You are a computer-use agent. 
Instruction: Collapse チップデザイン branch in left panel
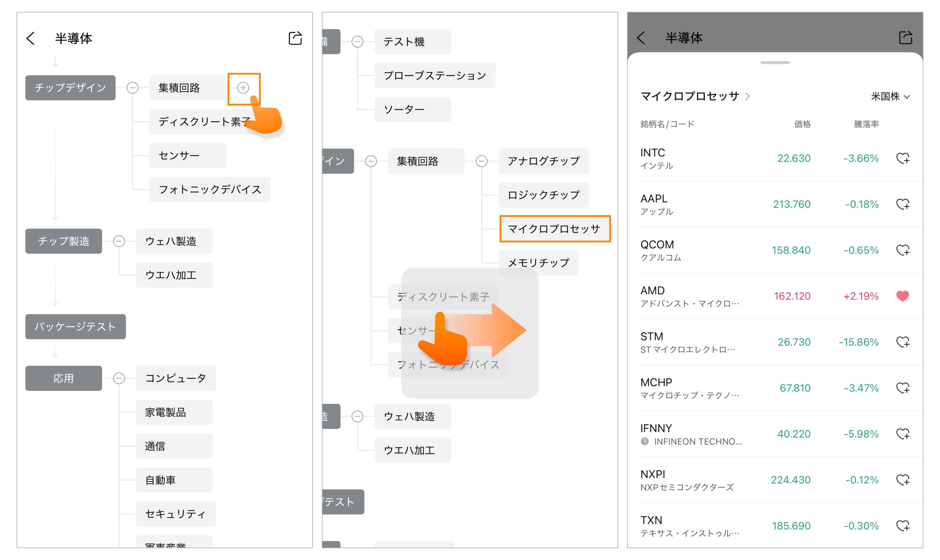point(132,88)
